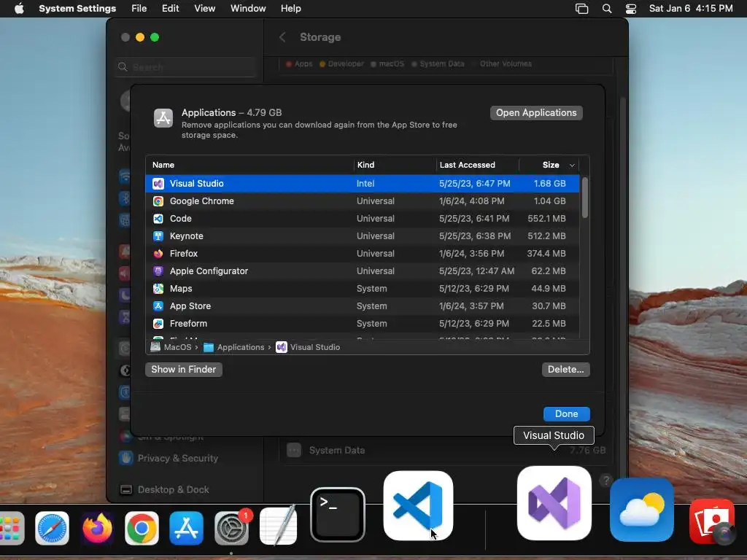Open Desktop & Dock in sidebar
Viewport: 747px width, 560px height.
pyautogui.click(x=174, y=489)
